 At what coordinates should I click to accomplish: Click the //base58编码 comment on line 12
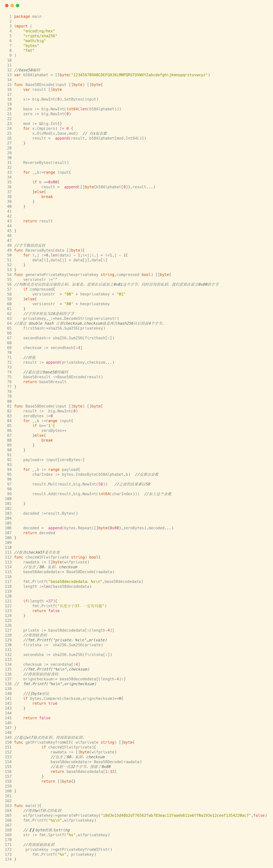(27, 70)
